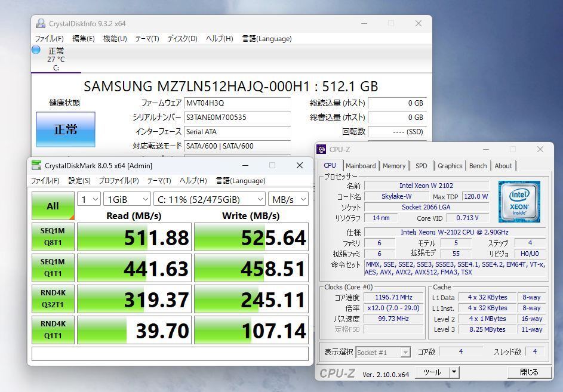The height and width of the screenshot is (392, 563).
Task: Open プロファイル(P) menu in CrystalDiskMark
Action: coord(118,181)
